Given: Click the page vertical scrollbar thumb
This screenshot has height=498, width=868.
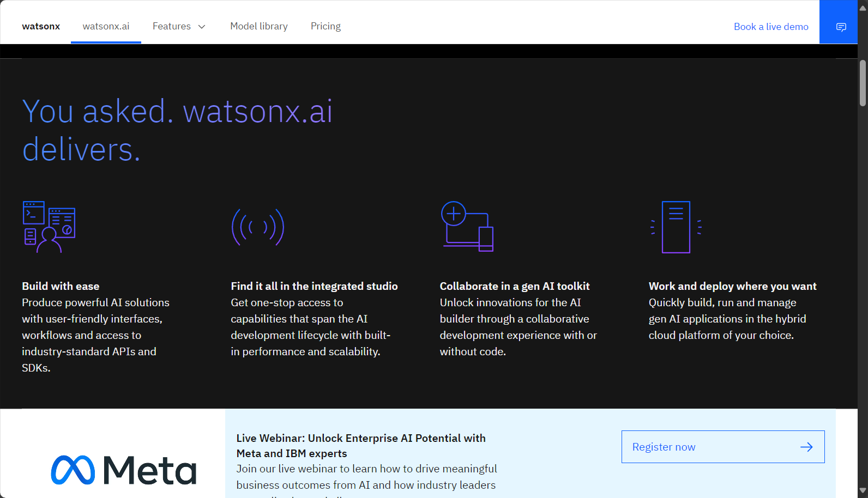Looking at the screenshot, I should 863,83.
